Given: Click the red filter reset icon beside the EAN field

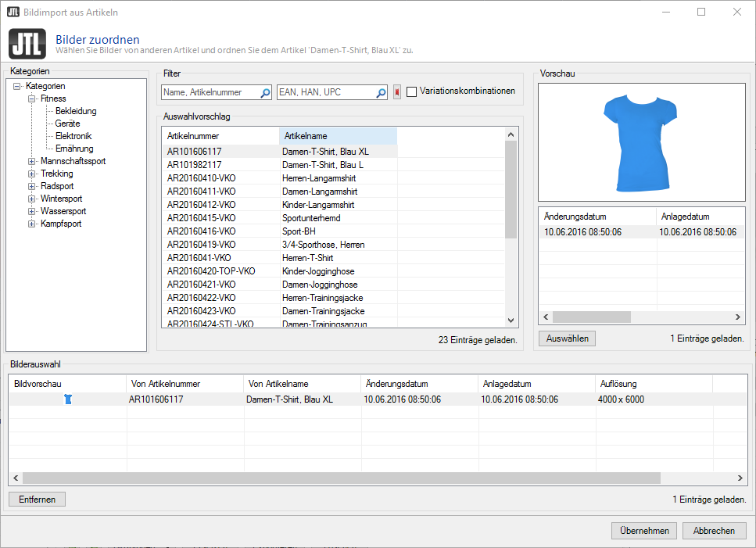Looking at the screenshot, I should pyautogui.click(x=396, y=91).
